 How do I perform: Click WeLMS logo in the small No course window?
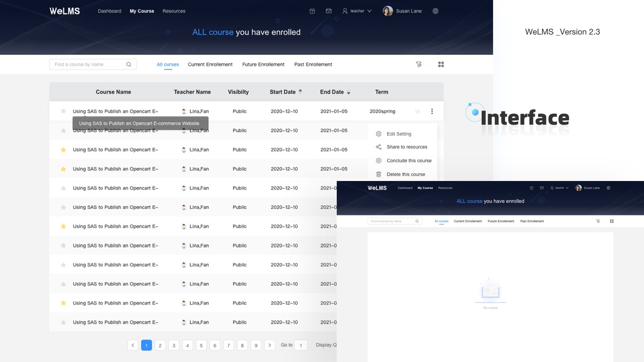(377, 188)
